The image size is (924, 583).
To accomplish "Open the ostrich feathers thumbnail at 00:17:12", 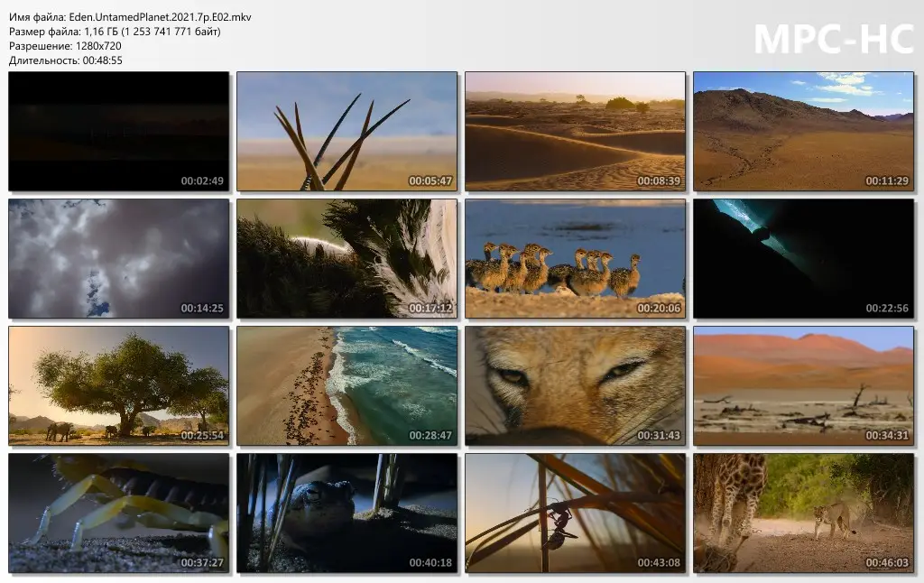I will tap(347, 259).
